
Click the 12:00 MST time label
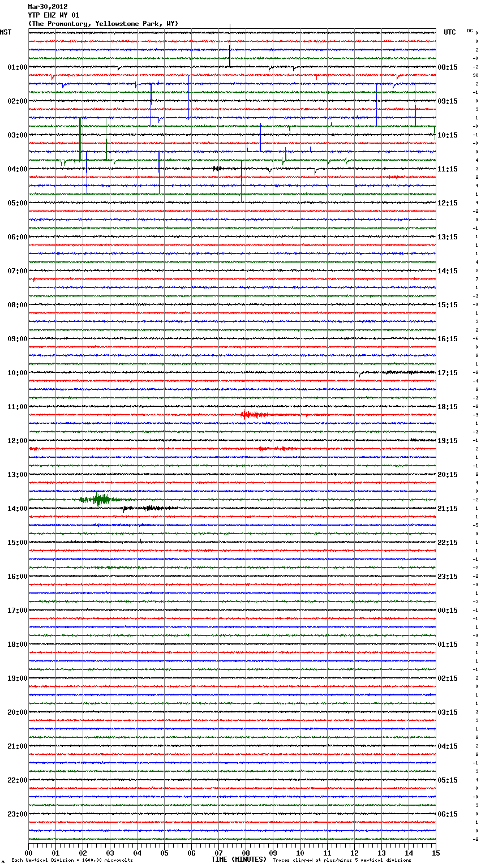coord(18,440)
